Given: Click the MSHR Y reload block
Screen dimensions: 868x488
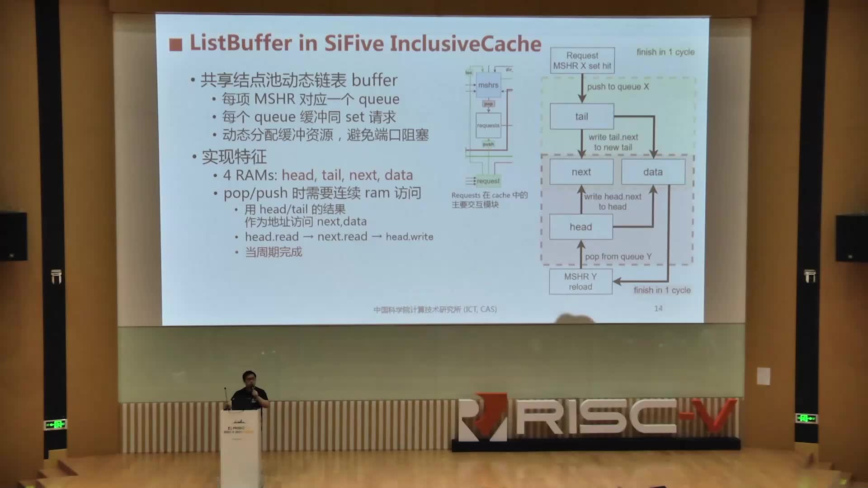Looking at the screenshot, I should click(579, 281).
